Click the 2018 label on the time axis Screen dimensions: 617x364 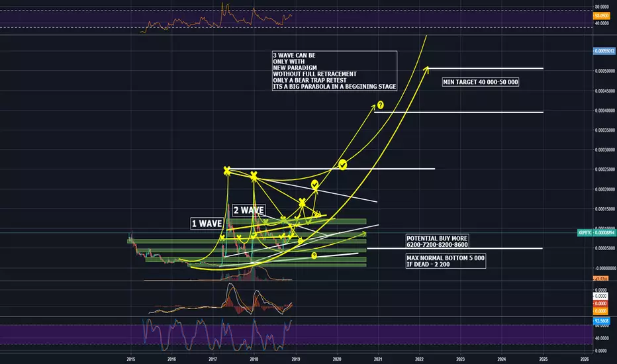click(254, 359)
